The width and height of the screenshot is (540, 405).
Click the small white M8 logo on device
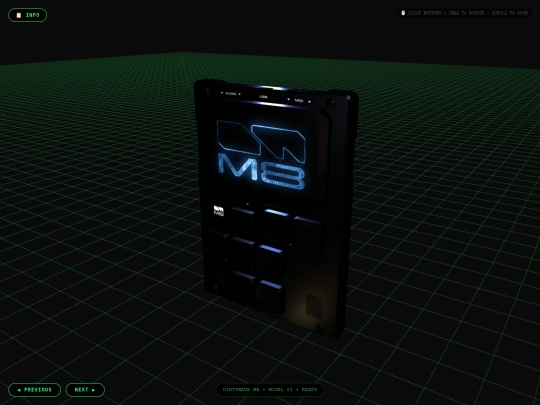click(x=219, y=210)
